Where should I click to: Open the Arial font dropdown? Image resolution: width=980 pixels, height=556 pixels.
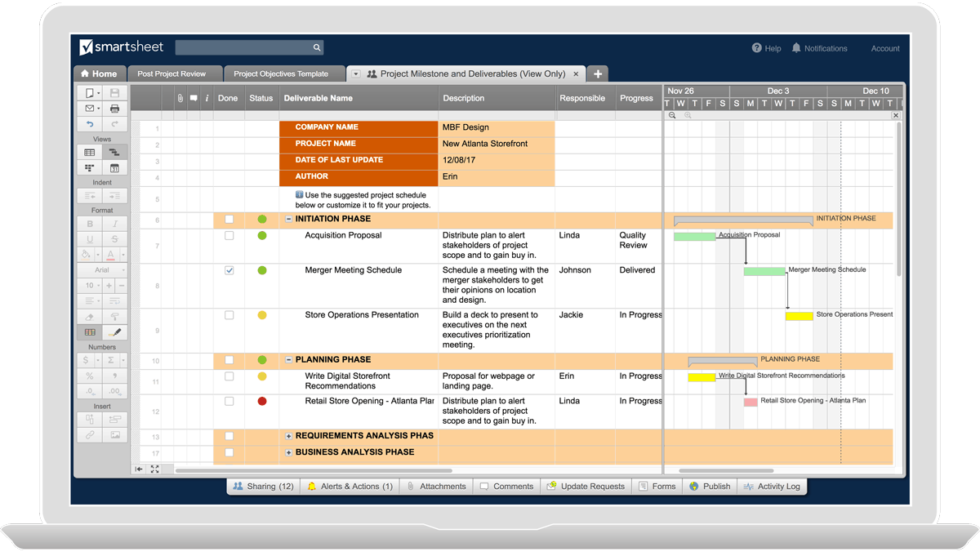tap(102, 269)
